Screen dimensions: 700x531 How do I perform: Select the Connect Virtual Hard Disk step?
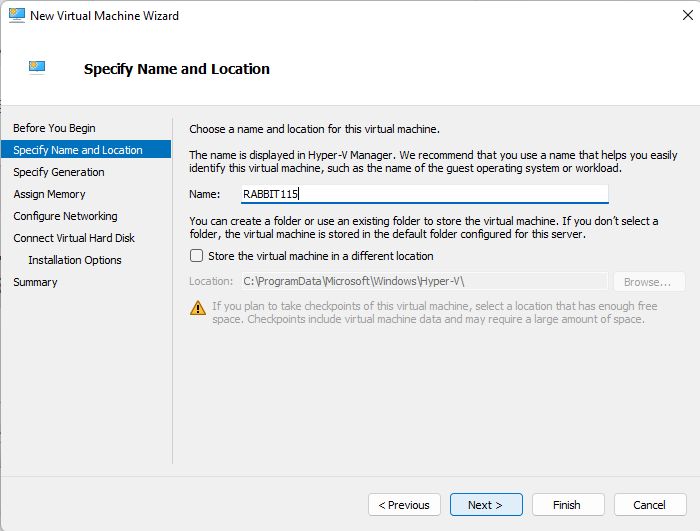pos(74,238)
